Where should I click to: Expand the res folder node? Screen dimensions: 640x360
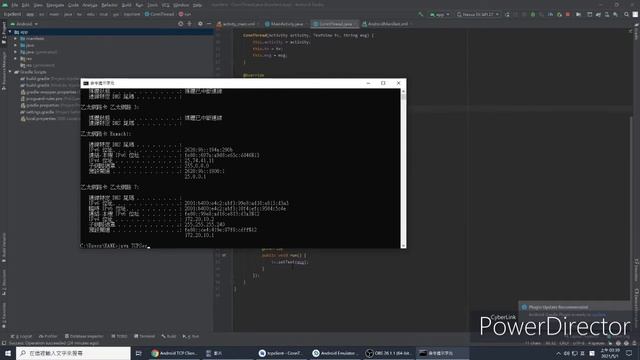coord(16,58)
